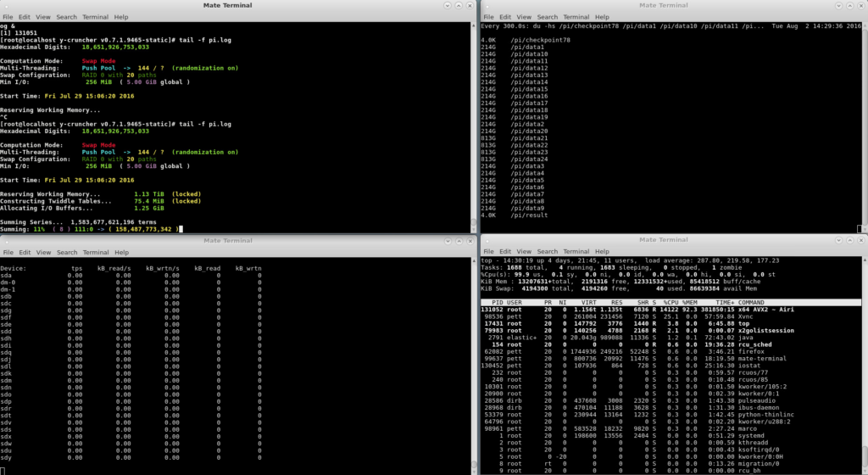Click the kB_wrtn/s column header
Viewport: 868px width, 475px height.
tap(163, 269)
